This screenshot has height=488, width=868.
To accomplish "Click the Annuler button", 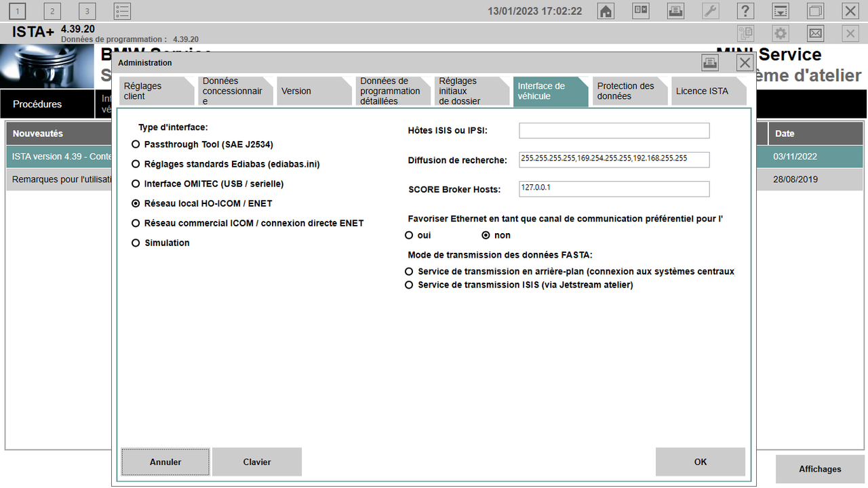I will coord(165,462).
